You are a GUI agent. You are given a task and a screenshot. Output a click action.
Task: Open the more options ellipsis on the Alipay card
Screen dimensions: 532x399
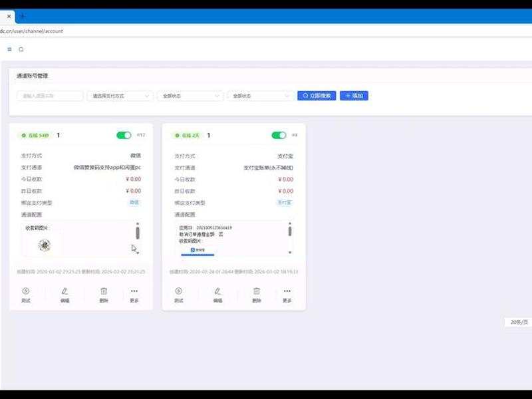(287, 291)
